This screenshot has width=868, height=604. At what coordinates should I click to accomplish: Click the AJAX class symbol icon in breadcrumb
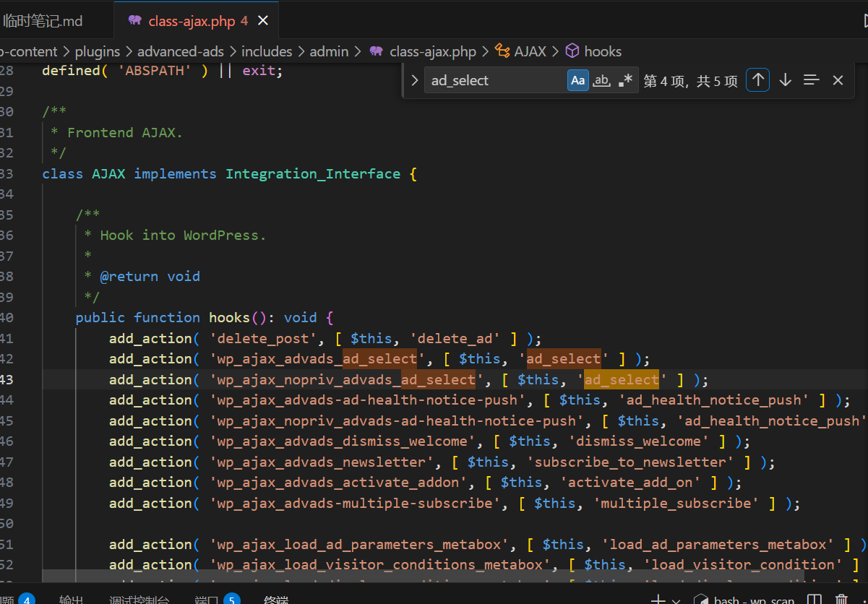pos(502,51)
